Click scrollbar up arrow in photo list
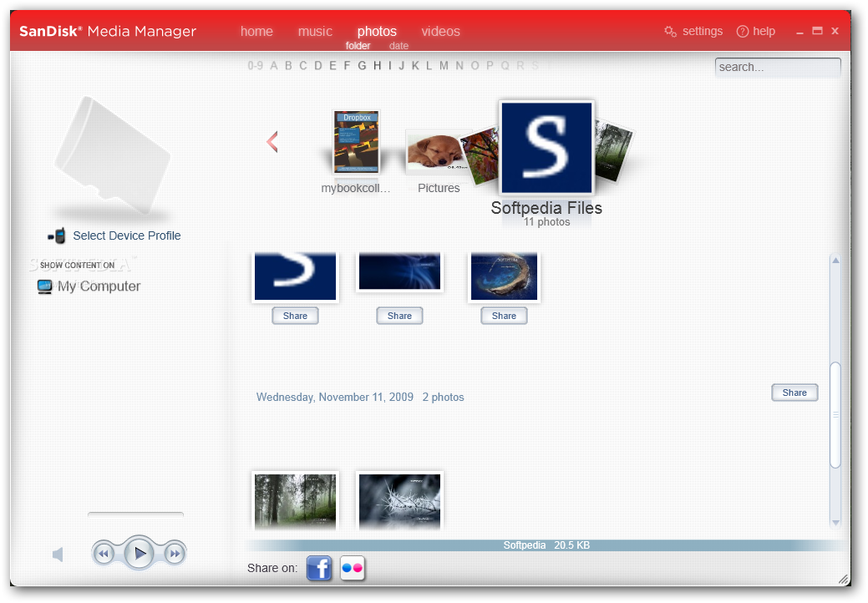The image size is (868, 603). (x=836, y=260)
